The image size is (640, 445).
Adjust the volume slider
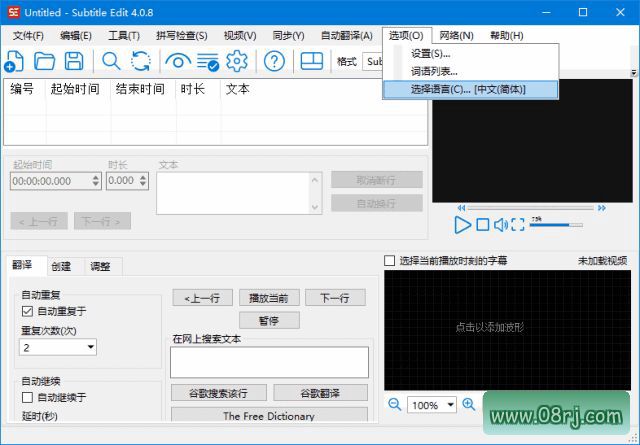click(x=556, y=225)
